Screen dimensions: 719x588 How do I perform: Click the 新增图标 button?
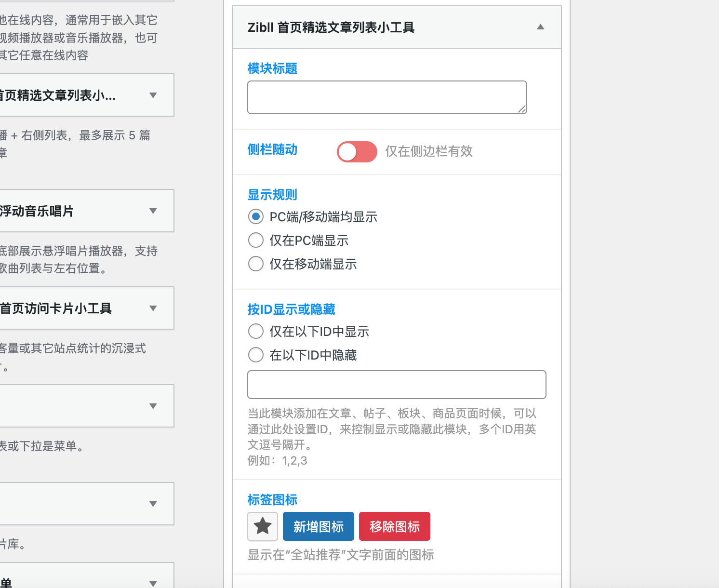[318, 526]
